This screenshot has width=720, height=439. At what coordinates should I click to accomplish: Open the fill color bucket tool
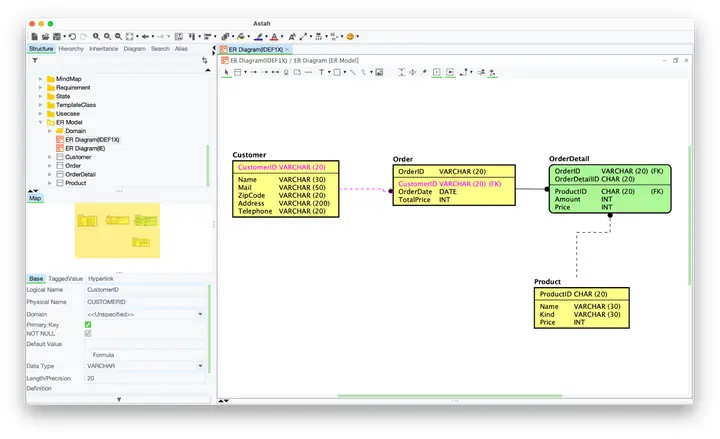[x=241, y=36]
